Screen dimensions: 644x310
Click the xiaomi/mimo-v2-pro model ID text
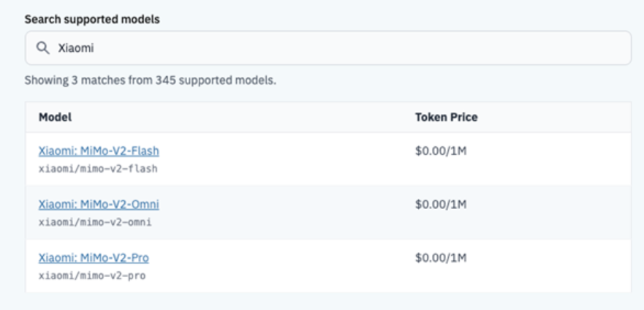click(92, 274)
